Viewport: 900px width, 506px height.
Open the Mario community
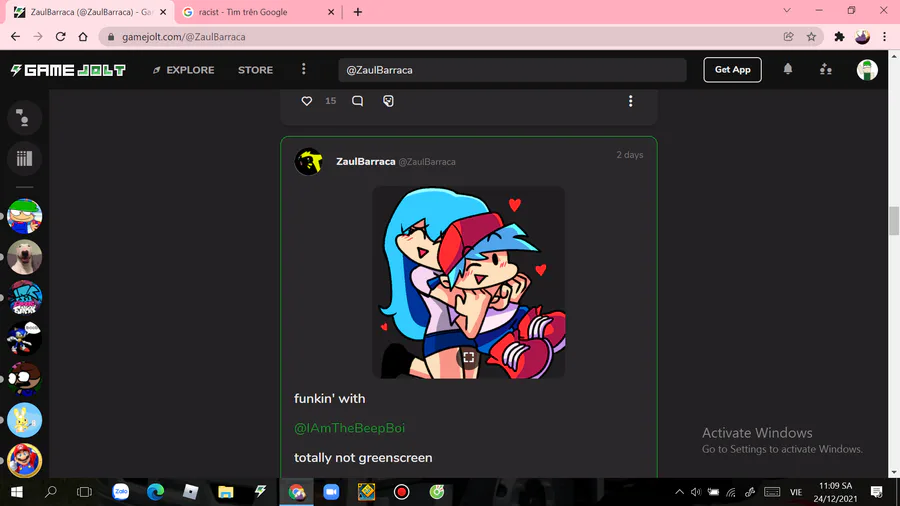(24, 461)
